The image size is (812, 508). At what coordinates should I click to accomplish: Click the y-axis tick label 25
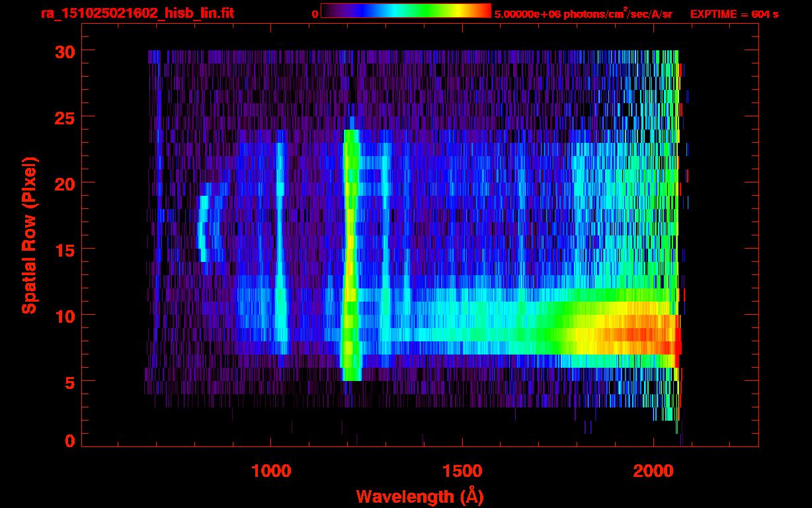(63, 117)
